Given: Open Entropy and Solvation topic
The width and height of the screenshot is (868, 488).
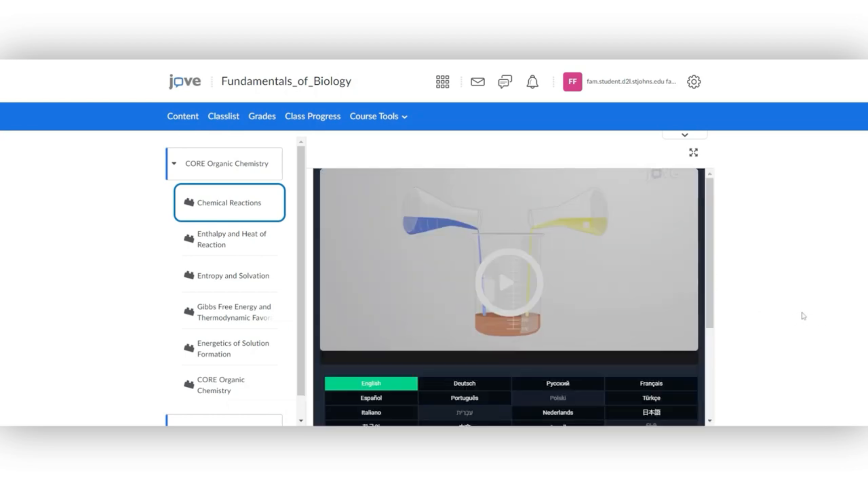Looking at the screenshot, I should click(x=233, y=276).
